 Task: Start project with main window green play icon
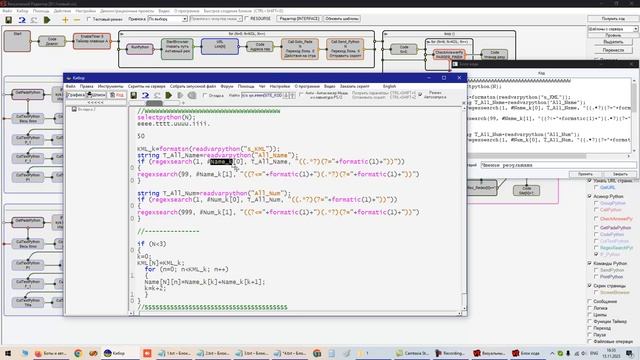click(47, 19)
